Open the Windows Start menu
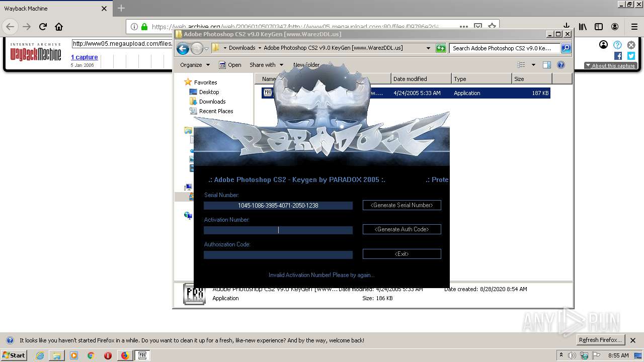 pyautogui.click(x=14, y=355)
